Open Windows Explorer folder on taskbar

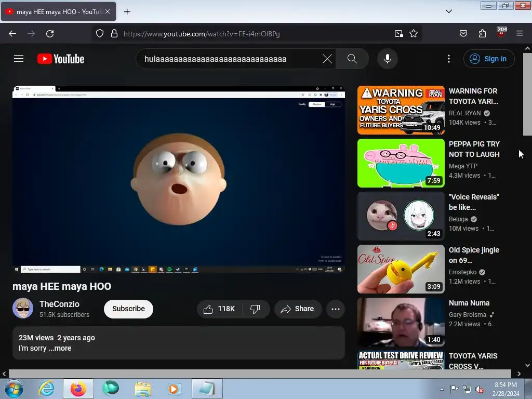pos(143,389)
